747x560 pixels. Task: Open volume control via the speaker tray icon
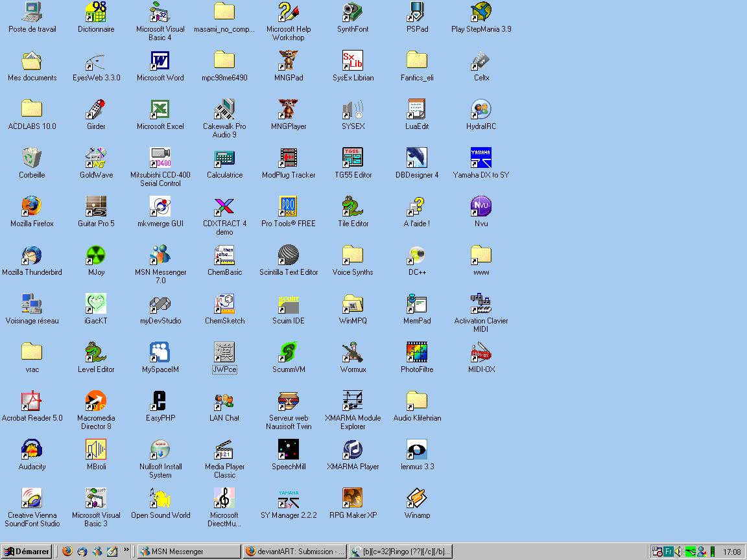[x=678, y=552]
